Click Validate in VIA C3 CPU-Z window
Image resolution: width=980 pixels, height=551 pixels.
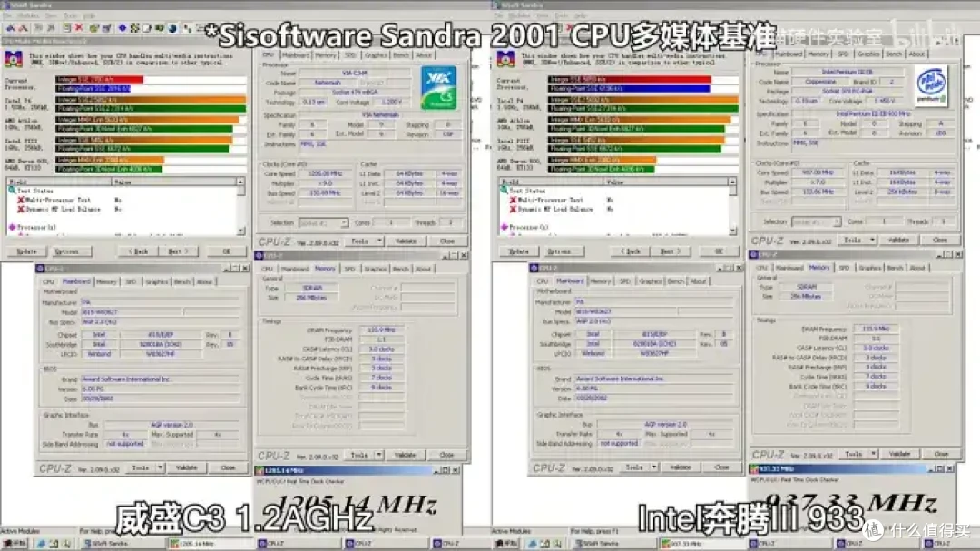click(x=406, y=241)
